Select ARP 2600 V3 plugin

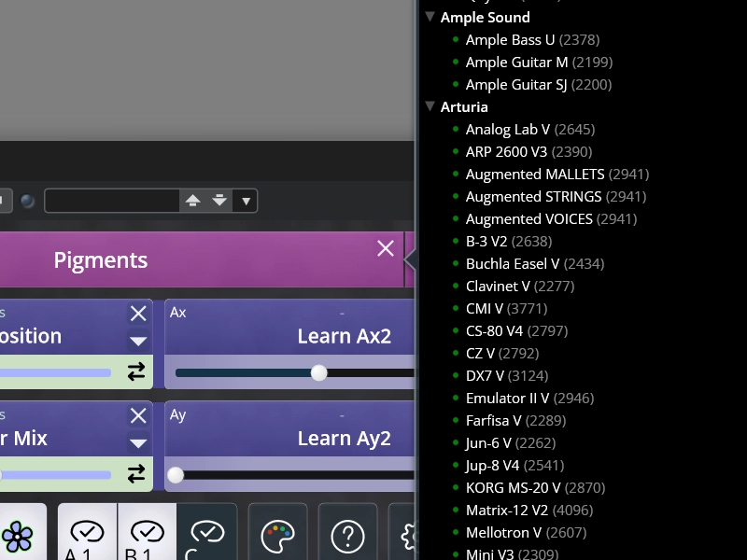tap(529, 152)
